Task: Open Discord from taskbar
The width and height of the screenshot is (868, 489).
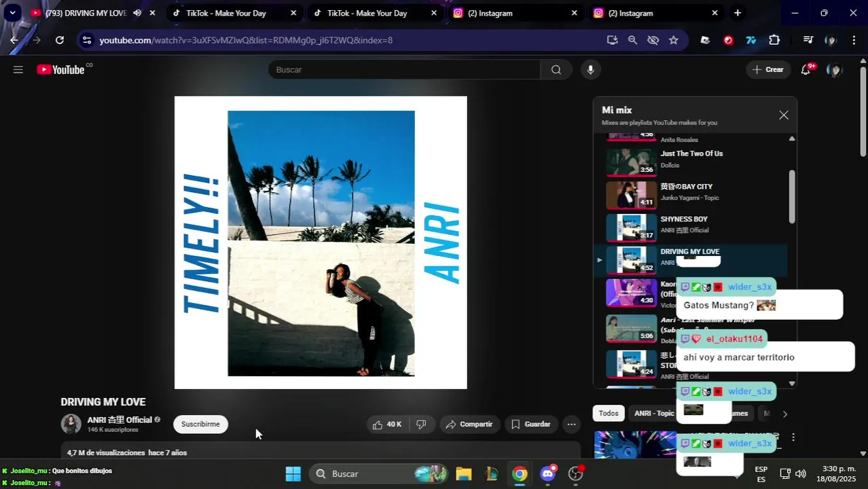Action: (x=548, y=474)
